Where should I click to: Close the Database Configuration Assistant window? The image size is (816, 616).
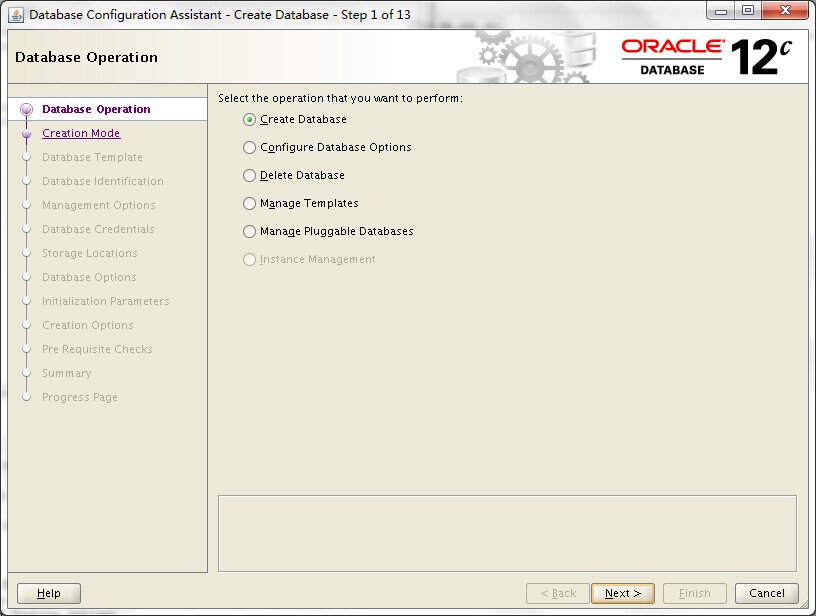[785, 11]
